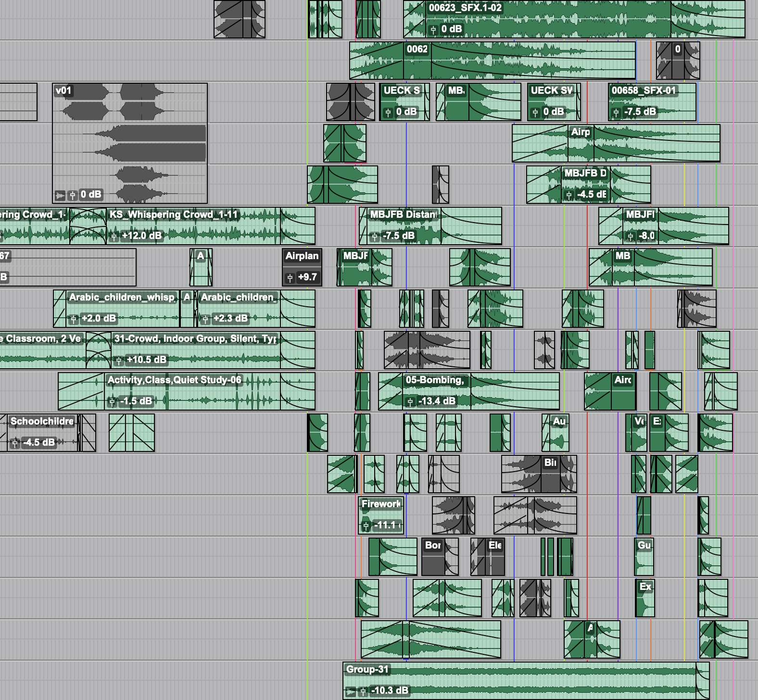Viewport: 758px width, 700px height.
Task: Click the clip group icon on the v01 clip
Action: coord(60,195)
